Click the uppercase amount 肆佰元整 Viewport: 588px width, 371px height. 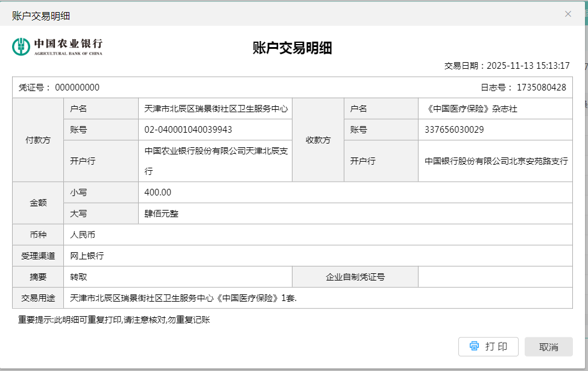click(162, 214)
